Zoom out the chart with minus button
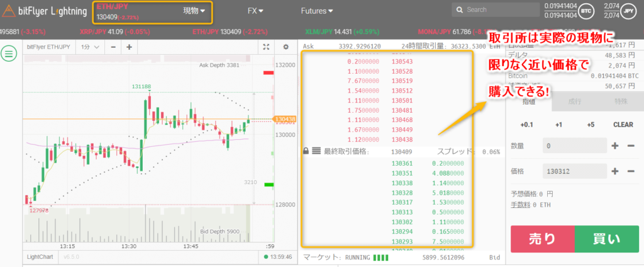This screenshot has width=644, height=267. tap(113, 47)
